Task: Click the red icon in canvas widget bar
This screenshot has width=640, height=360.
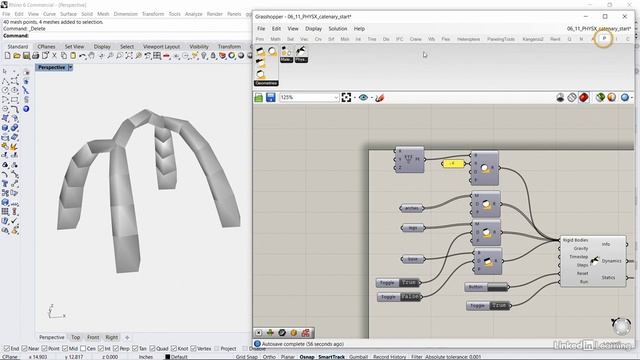Action: (305, 333)
